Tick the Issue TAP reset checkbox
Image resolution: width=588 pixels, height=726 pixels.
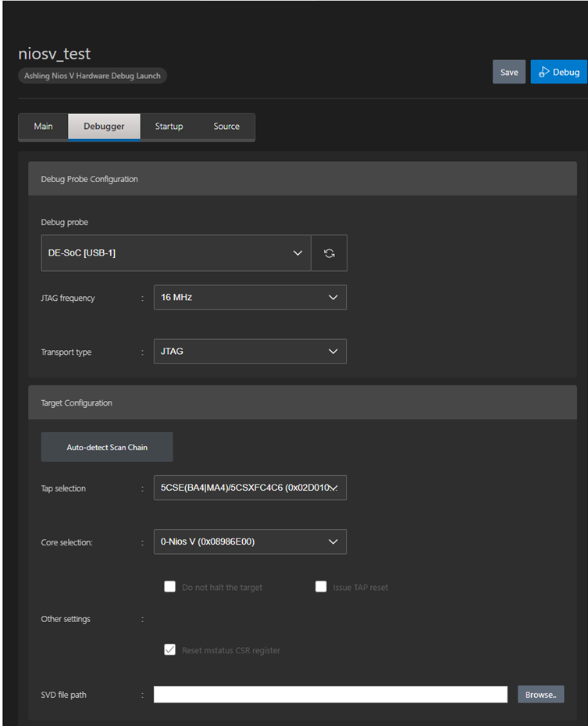(320, 587)
